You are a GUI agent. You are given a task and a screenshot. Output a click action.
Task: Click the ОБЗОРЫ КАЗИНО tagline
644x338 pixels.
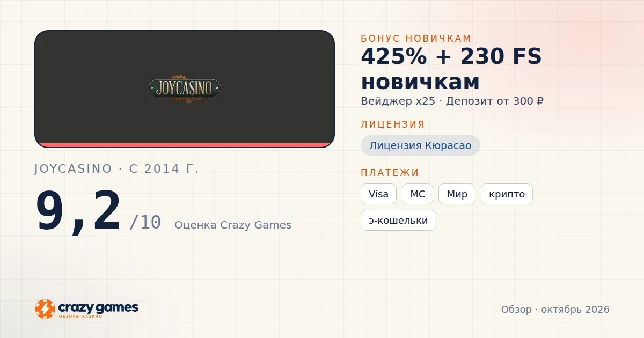pyautogui.click(x=80, y=317)
